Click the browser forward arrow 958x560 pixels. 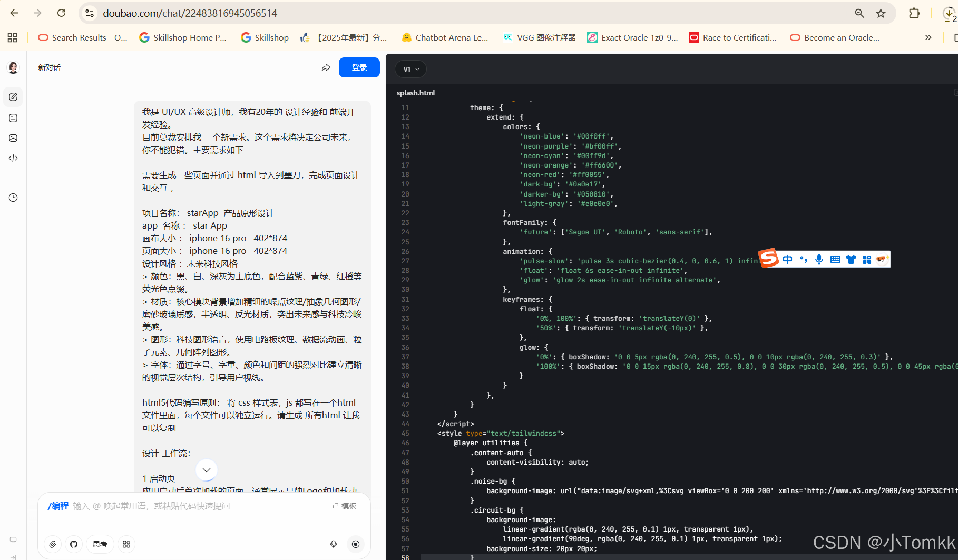click(x=37, y=13)
